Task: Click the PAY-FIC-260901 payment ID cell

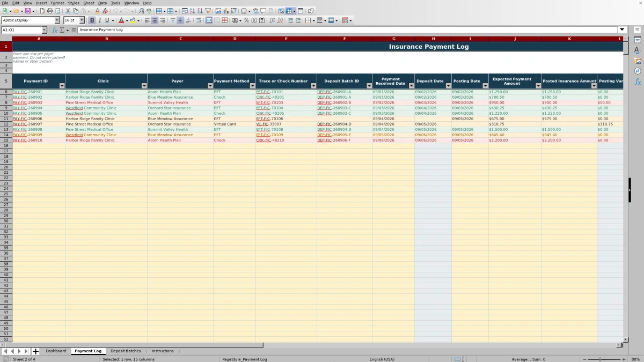Action: point(39,92)
